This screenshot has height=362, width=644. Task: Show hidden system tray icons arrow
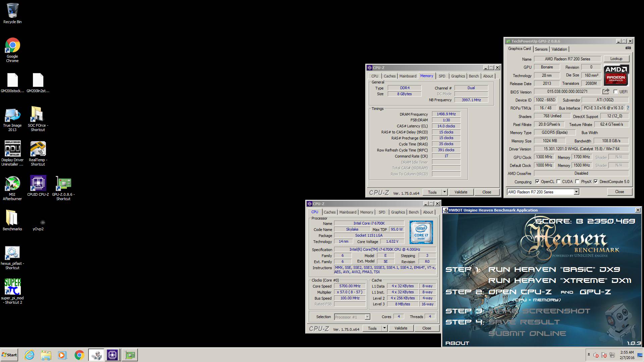pos(588,355)
